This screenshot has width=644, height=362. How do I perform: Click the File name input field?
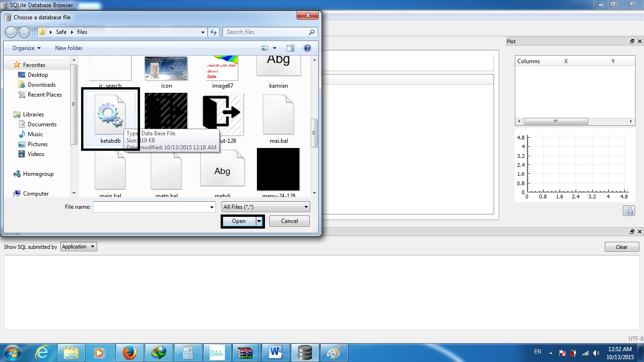(x=150, y=206)
